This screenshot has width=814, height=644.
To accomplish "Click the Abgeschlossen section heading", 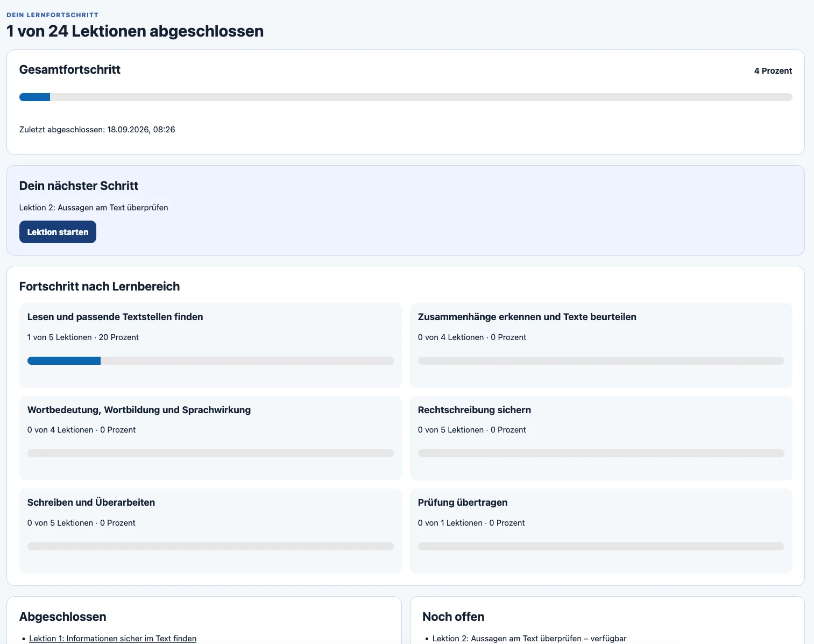I will coord(63,617).
